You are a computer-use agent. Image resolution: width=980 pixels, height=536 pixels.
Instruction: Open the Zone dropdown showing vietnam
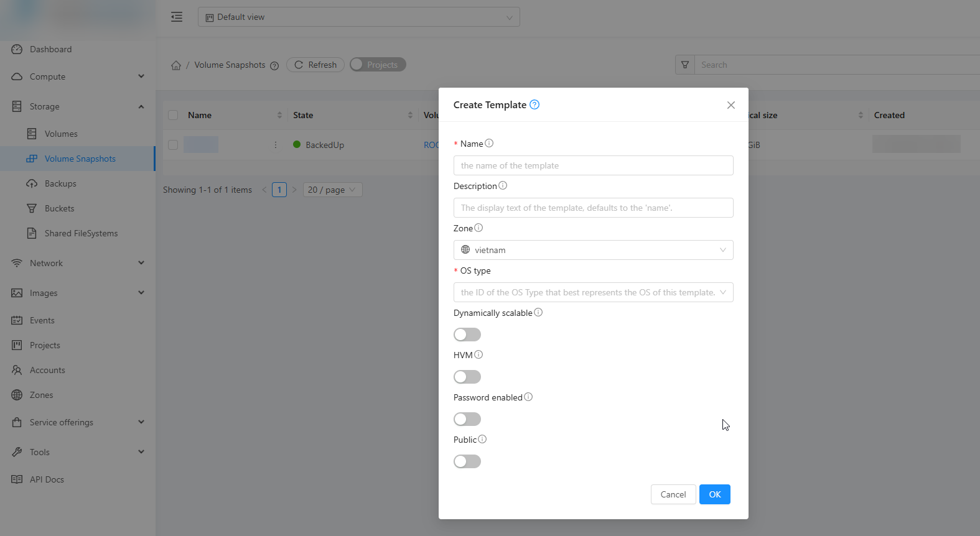593,250
